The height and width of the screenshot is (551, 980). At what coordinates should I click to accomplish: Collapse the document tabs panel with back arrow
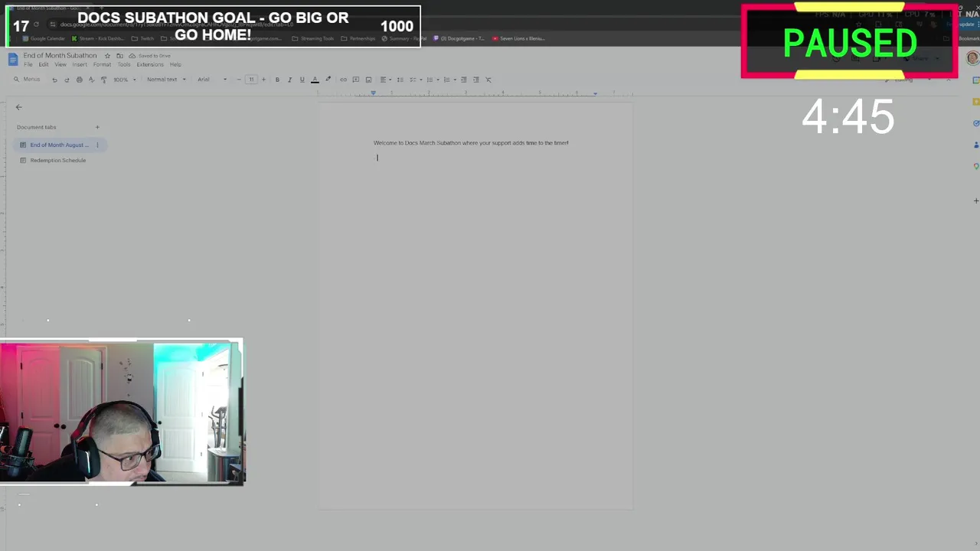tap(19, 107)
